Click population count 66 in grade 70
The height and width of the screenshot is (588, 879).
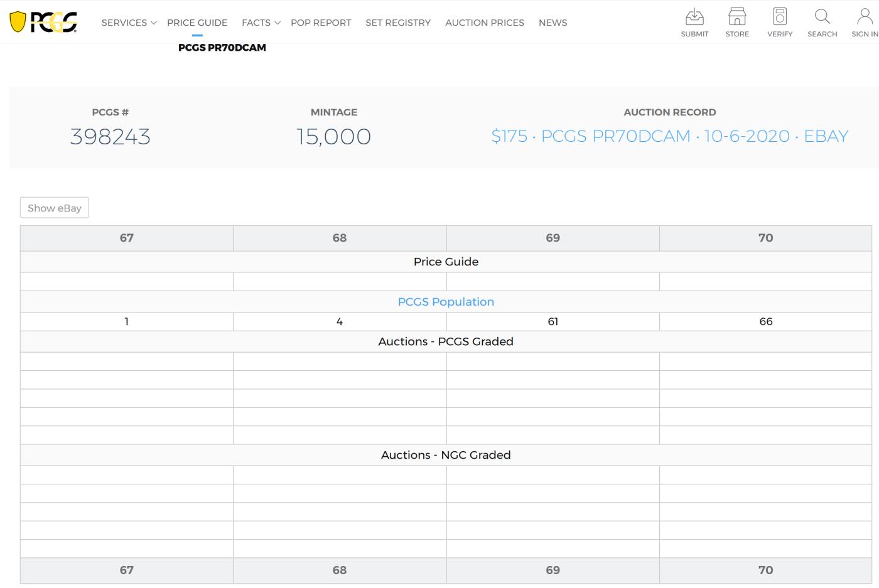click(765, 321)
